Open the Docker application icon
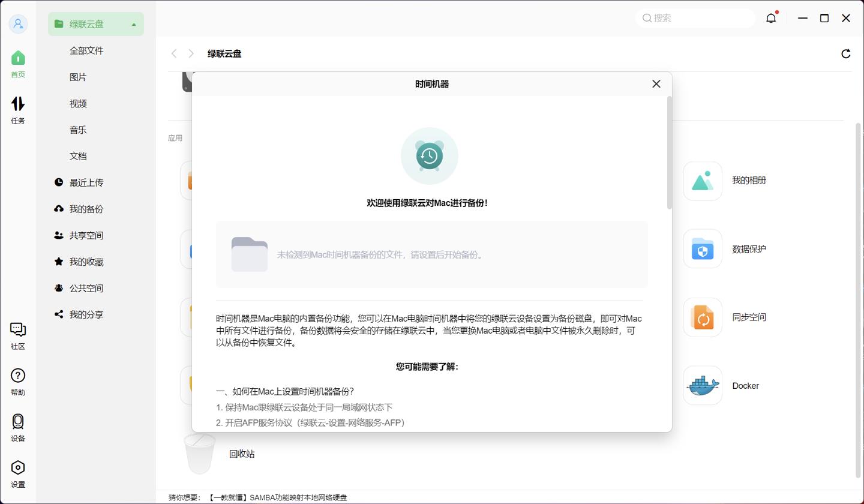 coord(702,385)
